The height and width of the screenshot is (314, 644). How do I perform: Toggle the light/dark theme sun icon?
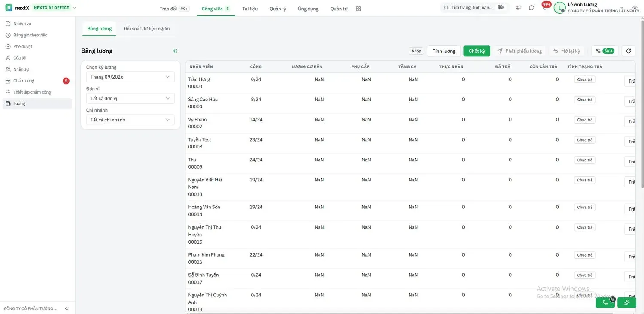pyautogui.click(x=635, y=8)
